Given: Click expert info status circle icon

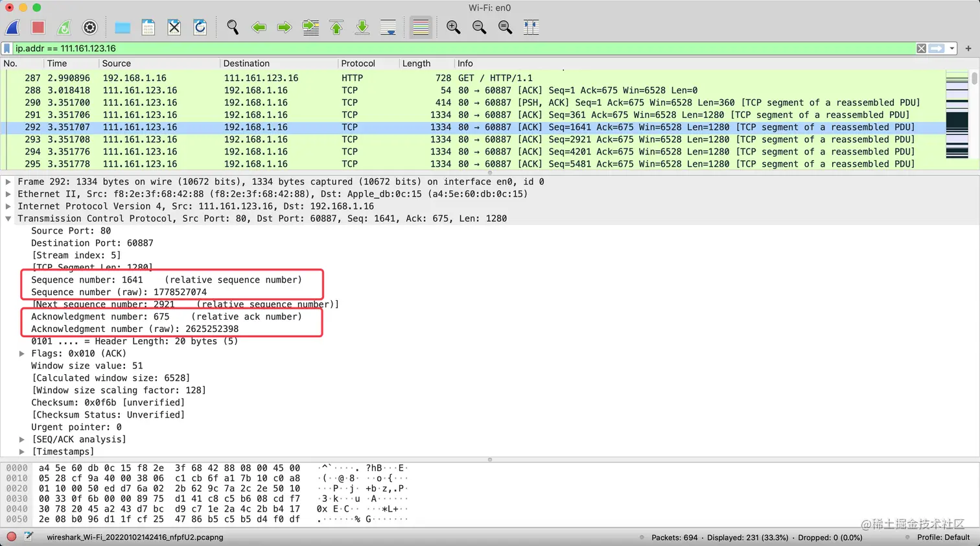Looking at the screenshot, I should tap(12, 537).
